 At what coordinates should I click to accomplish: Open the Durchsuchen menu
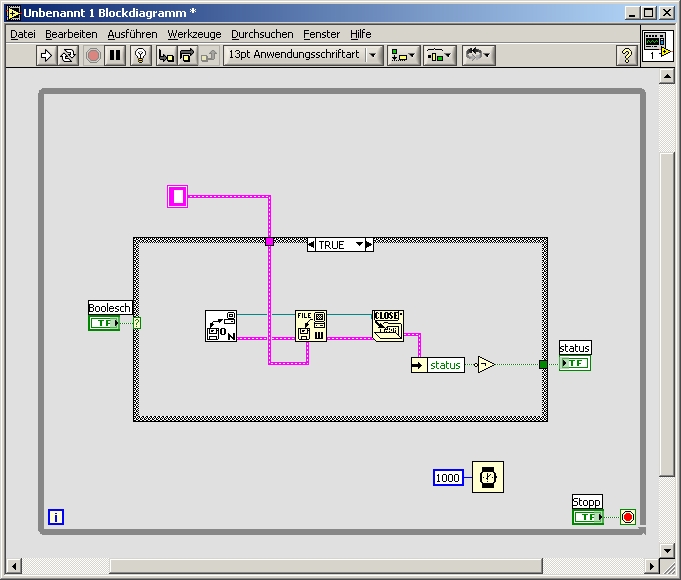click(x=262, y=34)
